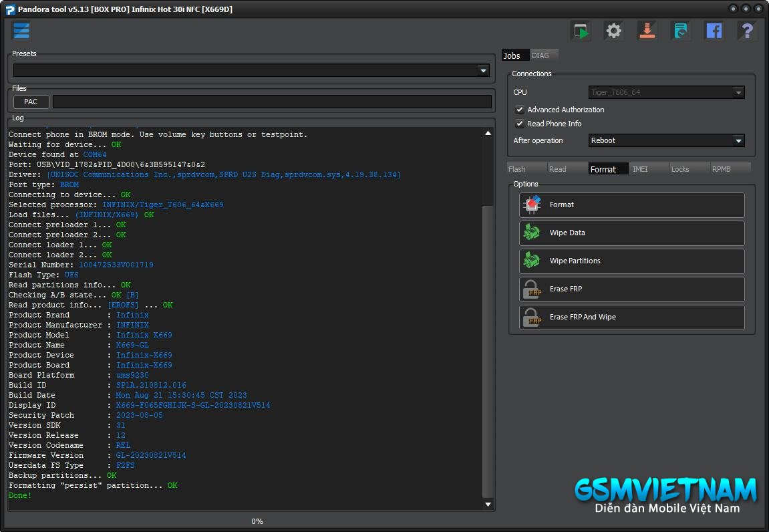Screen dimensions: 769x532
Task: Click the Display ID value in log
Action: coord(193,406)
